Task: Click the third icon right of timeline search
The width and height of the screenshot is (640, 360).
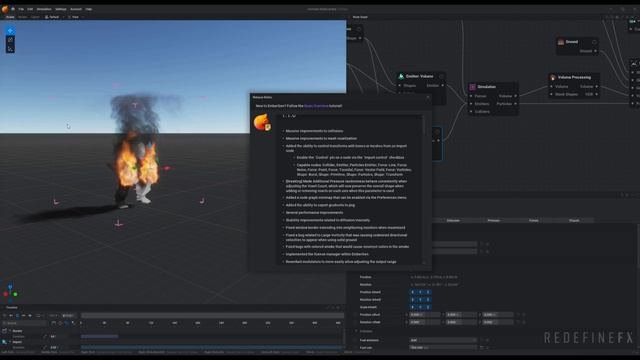Action: (x=67, y=323)
